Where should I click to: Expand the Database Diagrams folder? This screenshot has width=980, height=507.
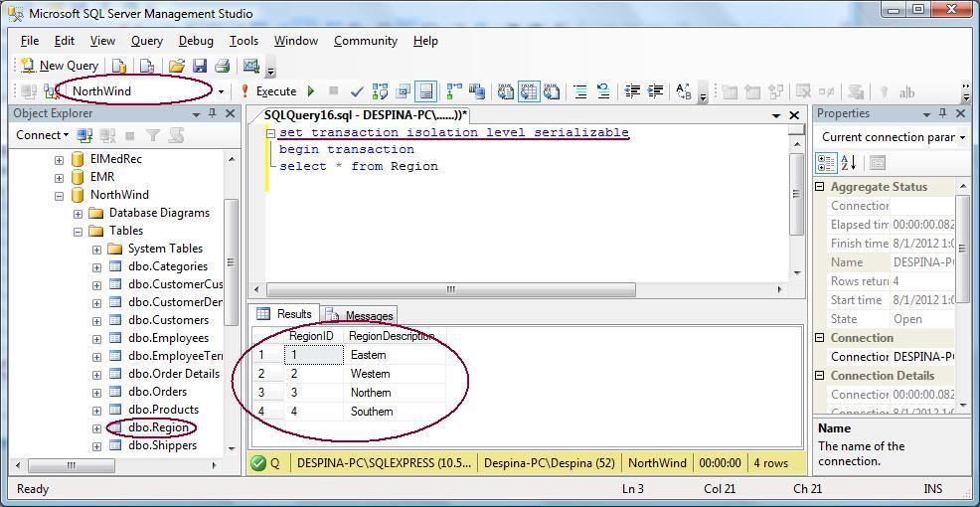[x=78, y=213]
